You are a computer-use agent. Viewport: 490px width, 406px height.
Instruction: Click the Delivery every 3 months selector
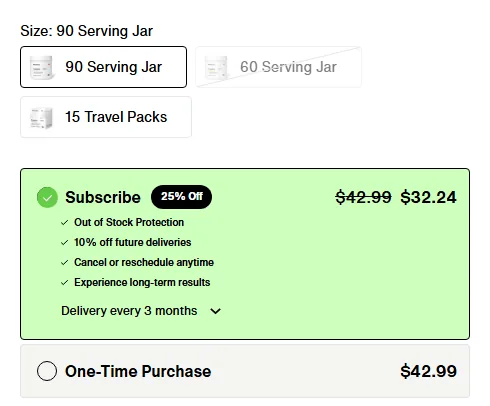coord(141,311)
